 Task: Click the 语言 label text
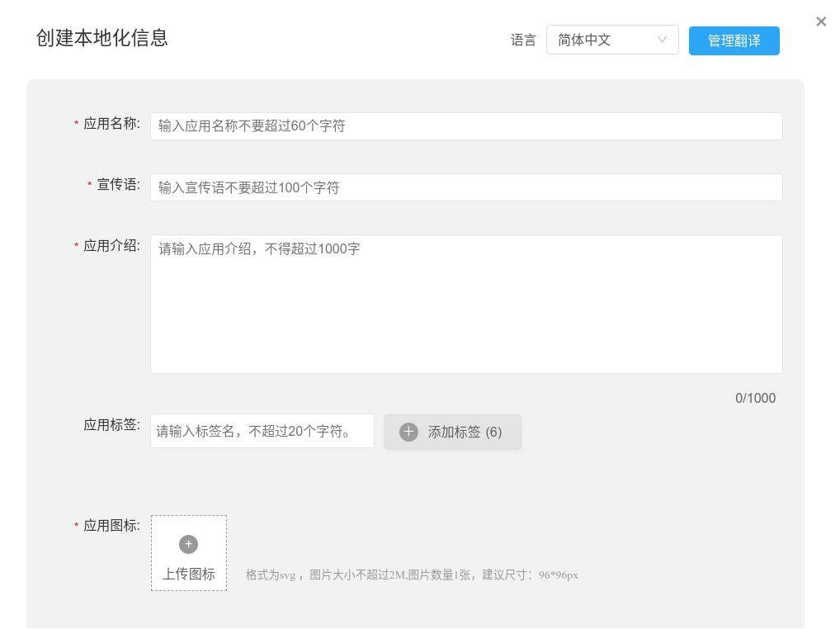point(523,40)
